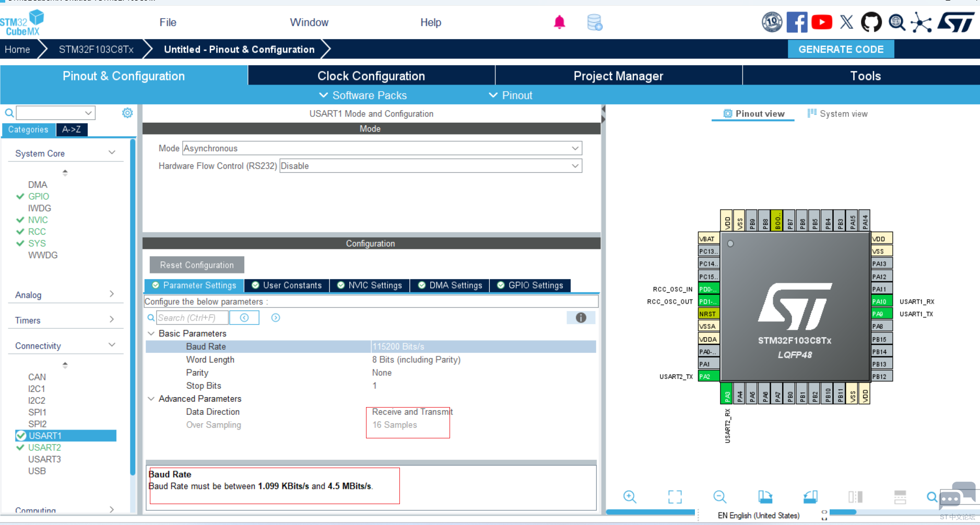This screenshot has width=980, height=525.
Task: Open the globe search icon
Action: (x=896, y=22)
